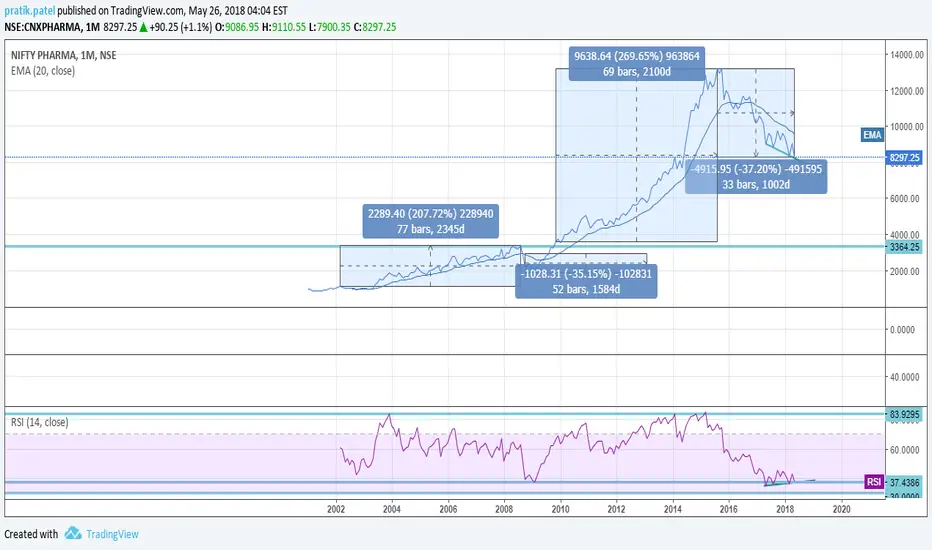Click the 12000.00 price axis label
The image size is (932, 550).
pos(906,91)
